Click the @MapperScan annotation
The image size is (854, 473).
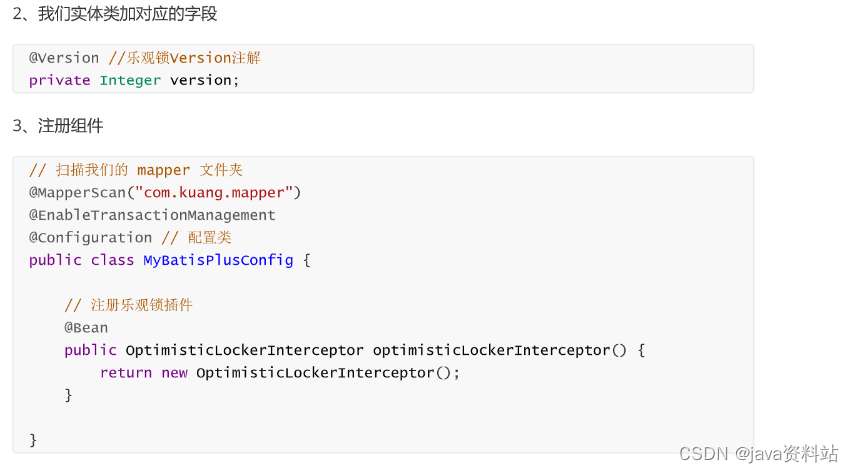[77, 192]
